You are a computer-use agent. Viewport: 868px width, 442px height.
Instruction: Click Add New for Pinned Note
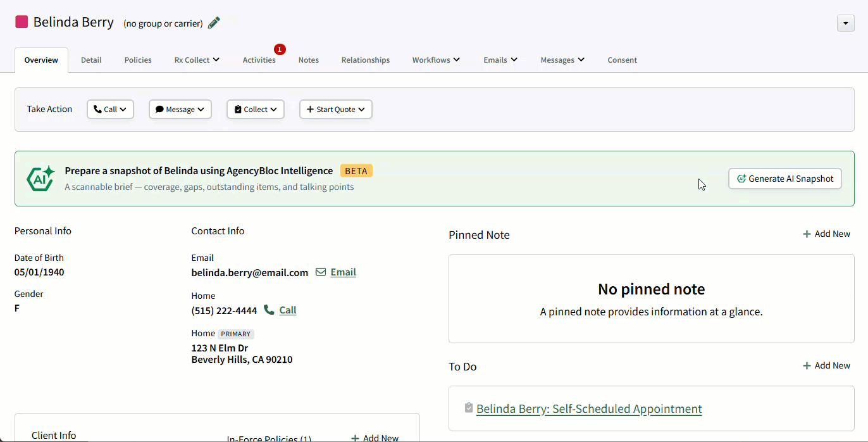(826, 234)
